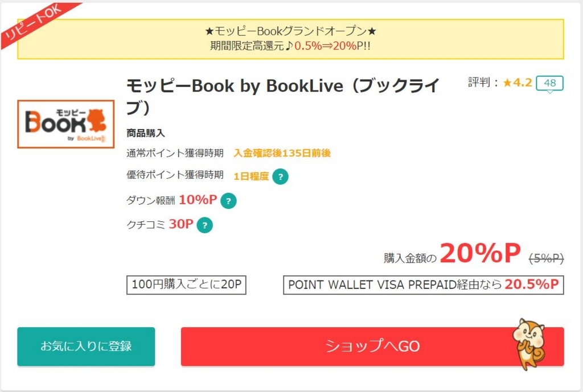This screenshot has height=392, width=583.
Task: Click the orange star rating 4.2
Action: [x=517, y=82]
